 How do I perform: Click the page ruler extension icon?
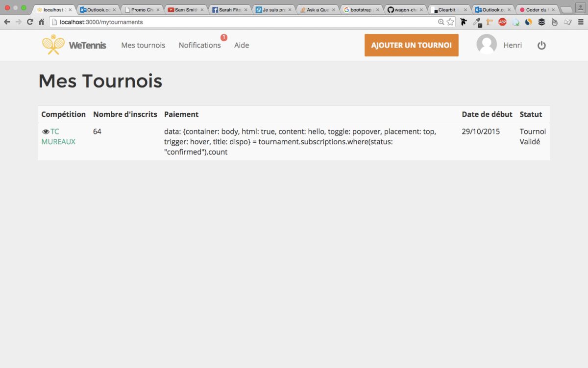pyautogui.click(x=490, y=22)
